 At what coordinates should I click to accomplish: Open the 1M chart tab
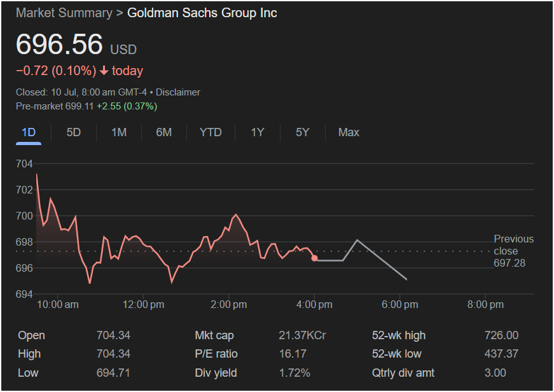[119, 132]
